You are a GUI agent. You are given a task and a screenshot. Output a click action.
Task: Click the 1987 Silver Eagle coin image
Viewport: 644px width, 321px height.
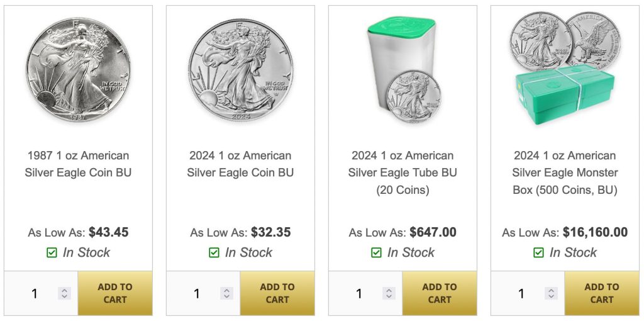(x=78, y=66)
